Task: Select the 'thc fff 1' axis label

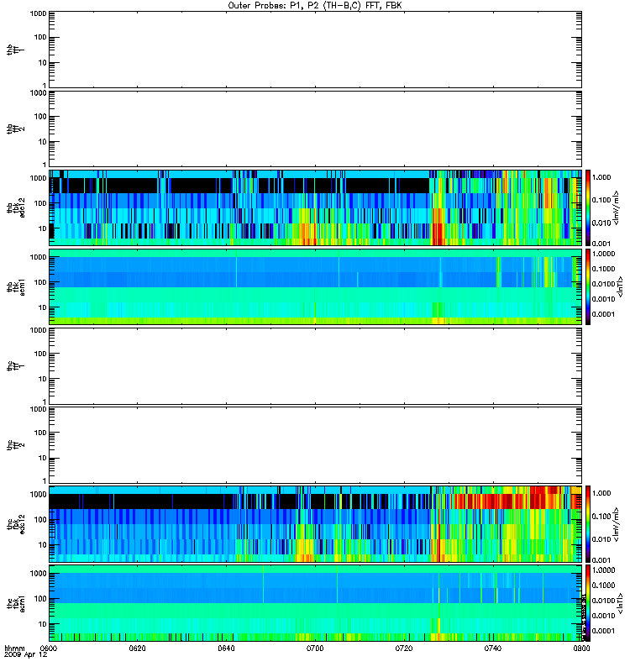Action: [x=15, y=366]
